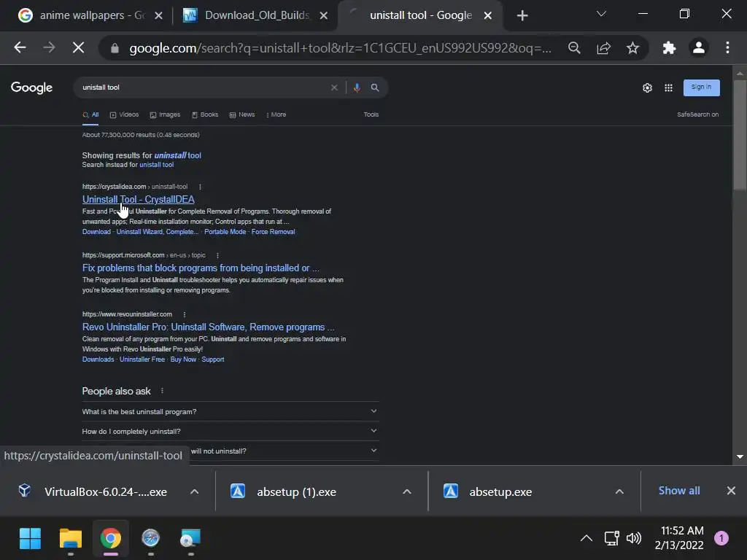Close the downloads bar
Screen dimensions: 747x560
tap(731, 491)
